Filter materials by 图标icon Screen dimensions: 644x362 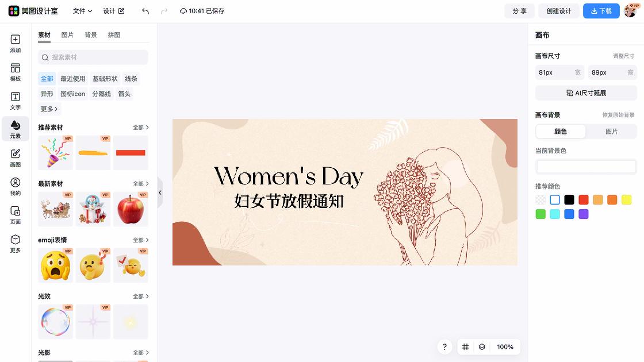(72, 94)
